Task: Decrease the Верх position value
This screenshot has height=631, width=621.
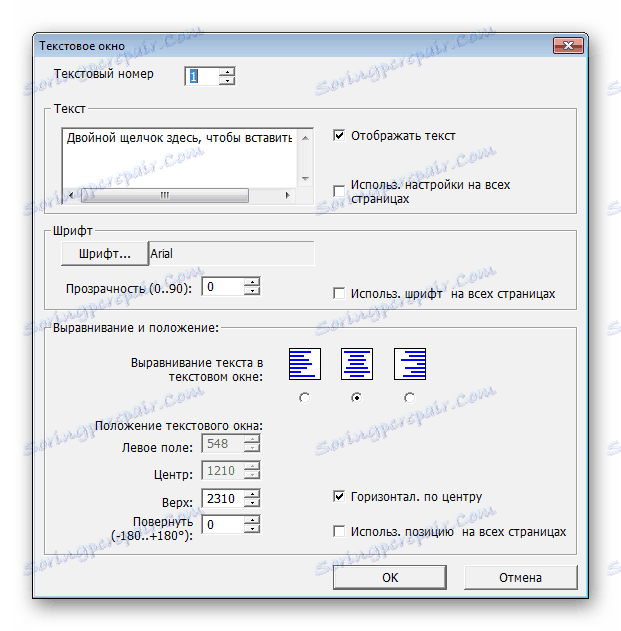Action: click(x=252, y=502)
